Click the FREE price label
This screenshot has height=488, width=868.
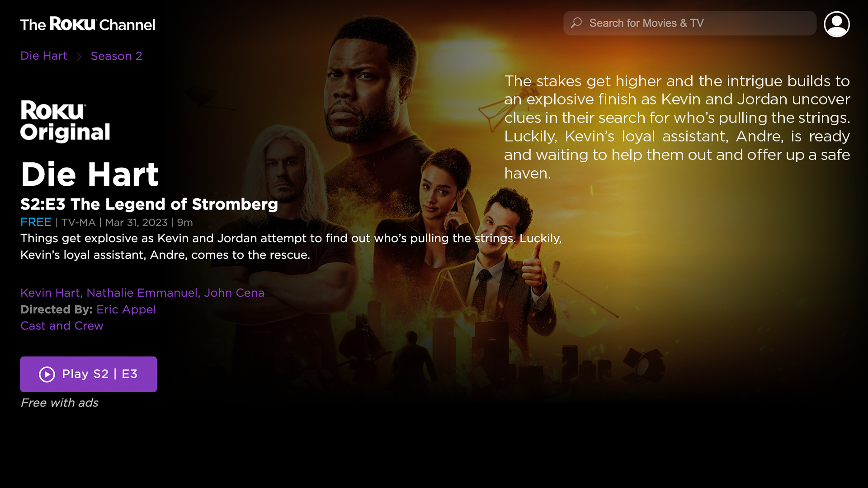[x=36, y=222]
